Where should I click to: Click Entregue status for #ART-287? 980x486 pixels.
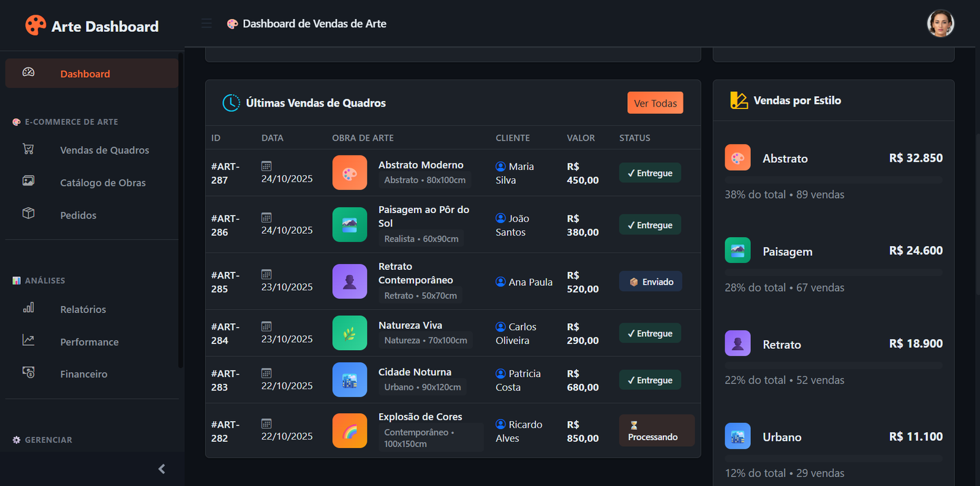650,173
